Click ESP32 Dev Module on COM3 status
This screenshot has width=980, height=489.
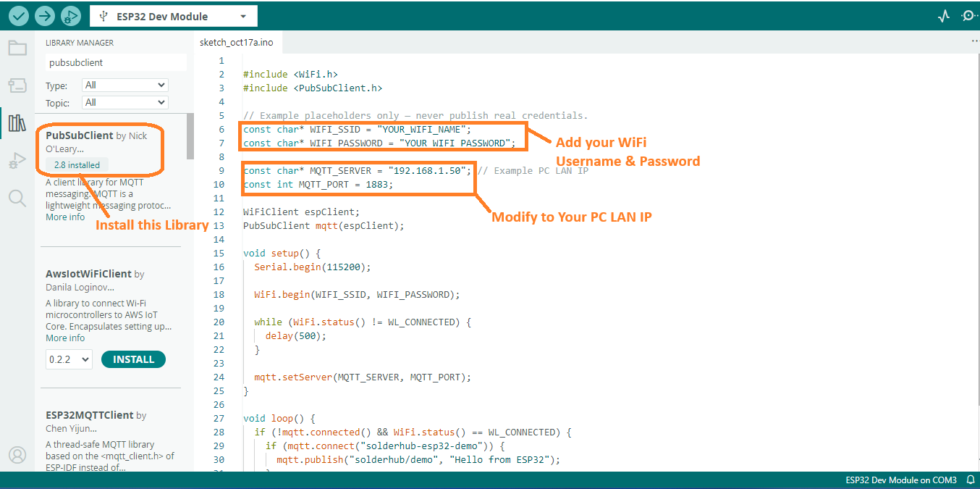pyautogui.click(x=901, y=480)
